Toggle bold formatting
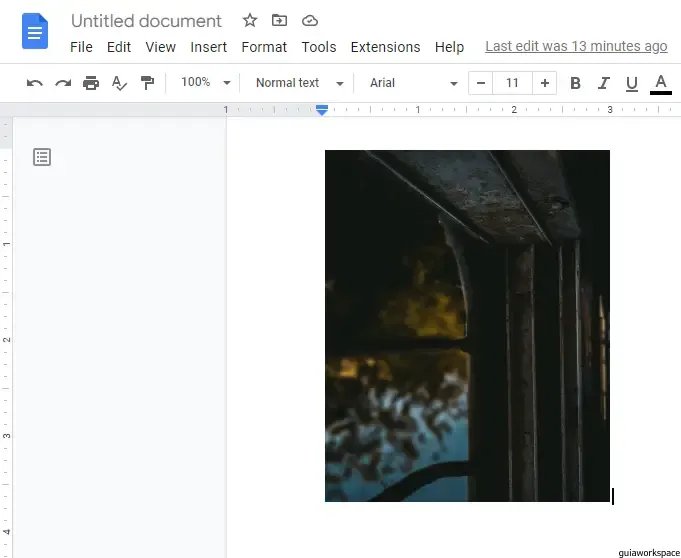Image resolution: width=681 pixels, height=558 pixels. coord(575,83)
